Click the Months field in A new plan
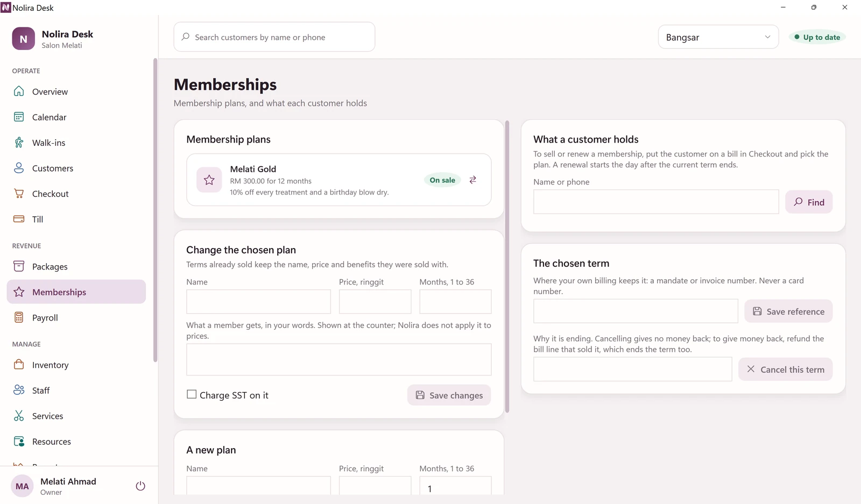The image size is (861, 504). coord(455,486)
